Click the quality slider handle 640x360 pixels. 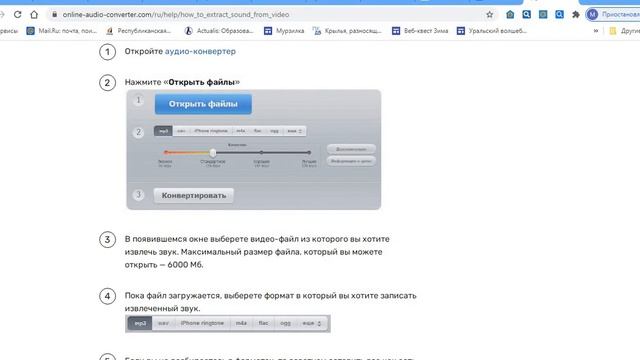(x=213, y=153)
